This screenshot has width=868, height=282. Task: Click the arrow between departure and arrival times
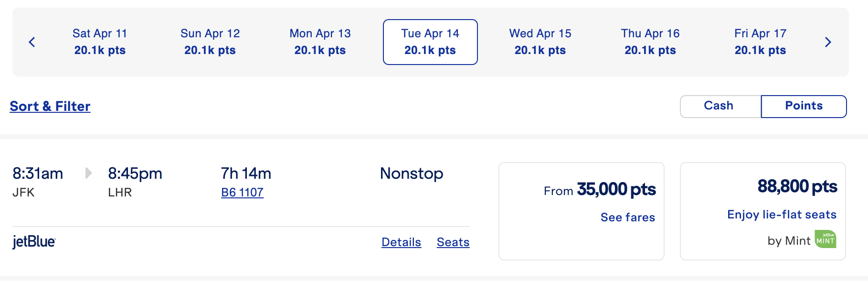click(88, 174)
